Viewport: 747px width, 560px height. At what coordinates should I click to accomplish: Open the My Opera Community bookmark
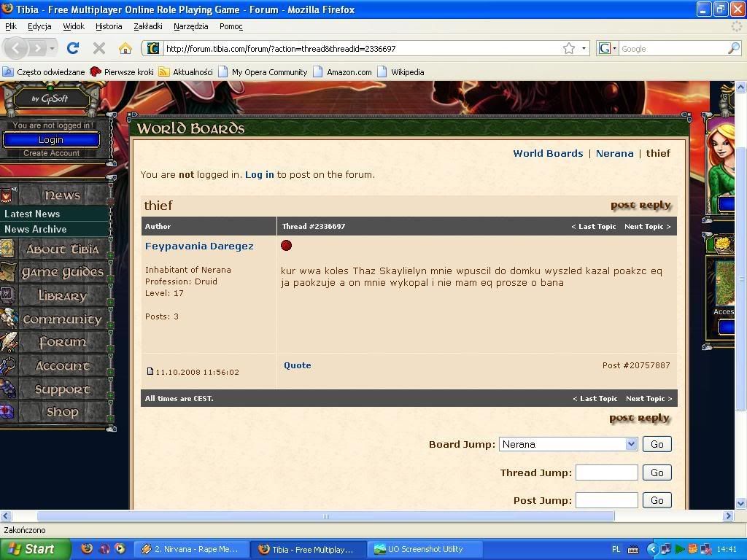[x=263, y=72]
